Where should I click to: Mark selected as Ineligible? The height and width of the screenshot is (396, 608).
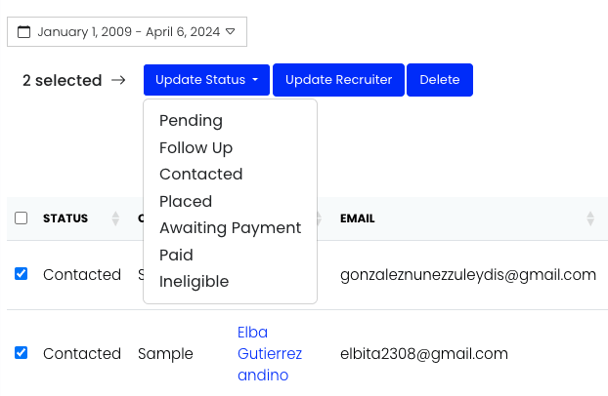coord(194,282)
